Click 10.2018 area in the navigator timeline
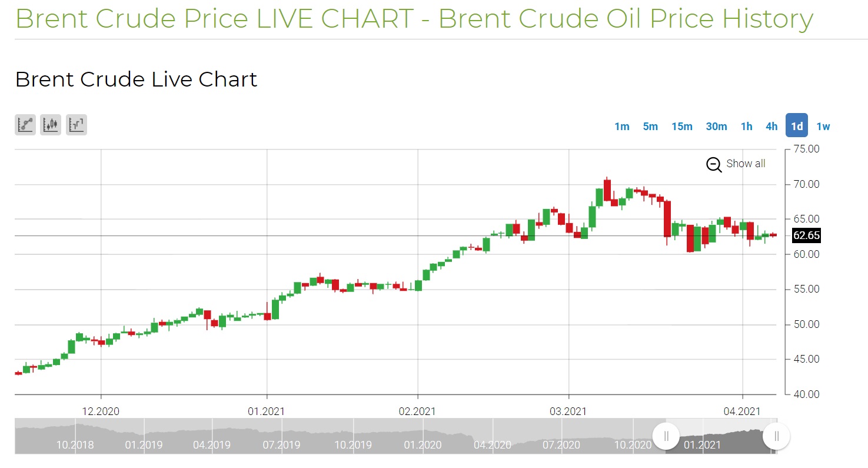The height and width of the screenshot is (468, 868). pyautogui.click(x=75, y=444)
